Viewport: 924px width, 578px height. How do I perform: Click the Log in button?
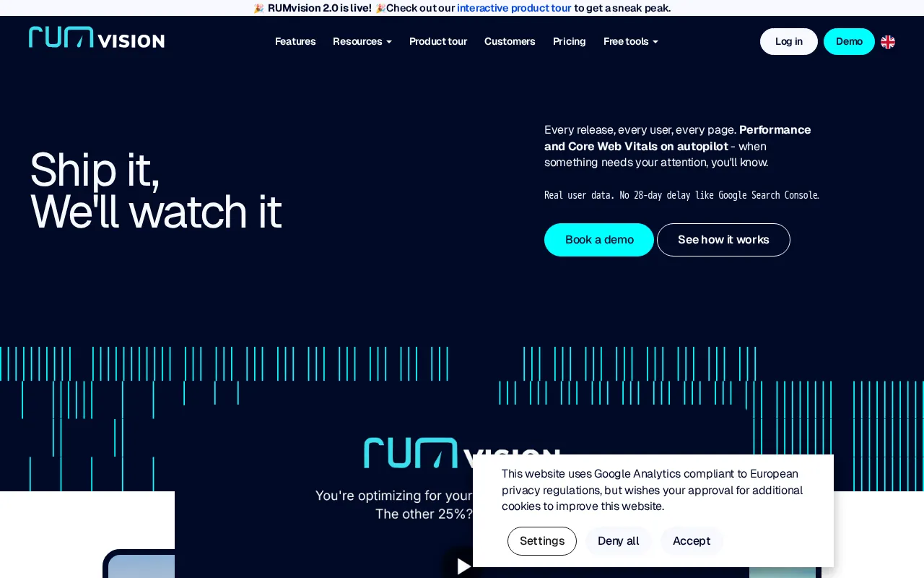click(789, 41)
